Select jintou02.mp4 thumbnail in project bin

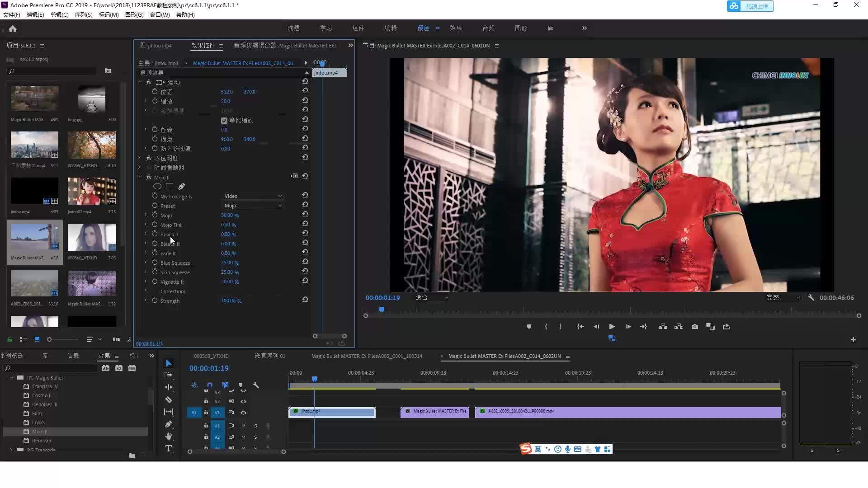[92, 191]
